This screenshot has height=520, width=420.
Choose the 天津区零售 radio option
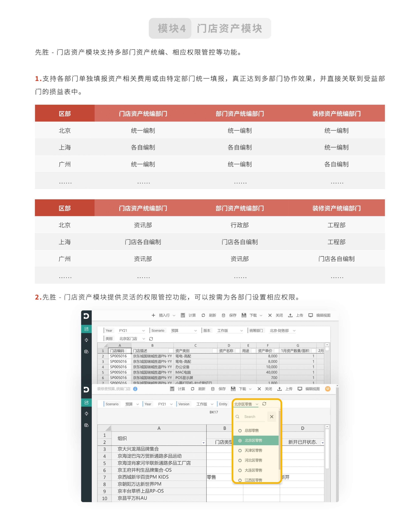point(240,450)
